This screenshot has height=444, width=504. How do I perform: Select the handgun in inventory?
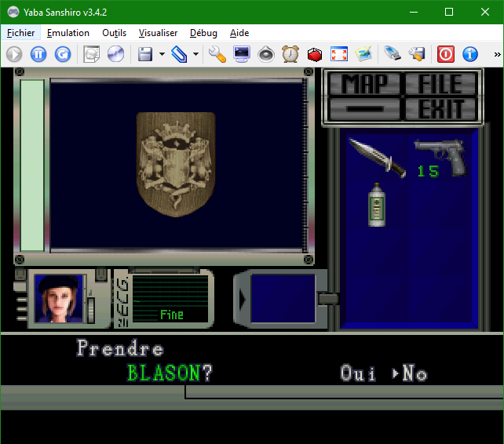pos(442,158)
